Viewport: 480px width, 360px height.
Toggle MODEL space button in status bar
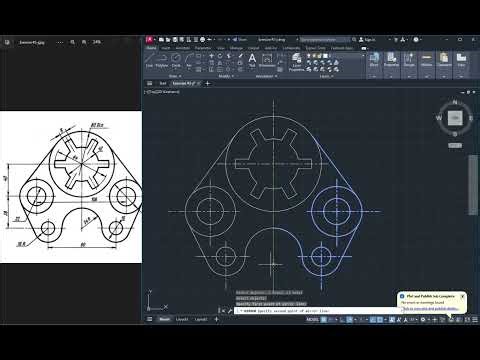point(313,319)
